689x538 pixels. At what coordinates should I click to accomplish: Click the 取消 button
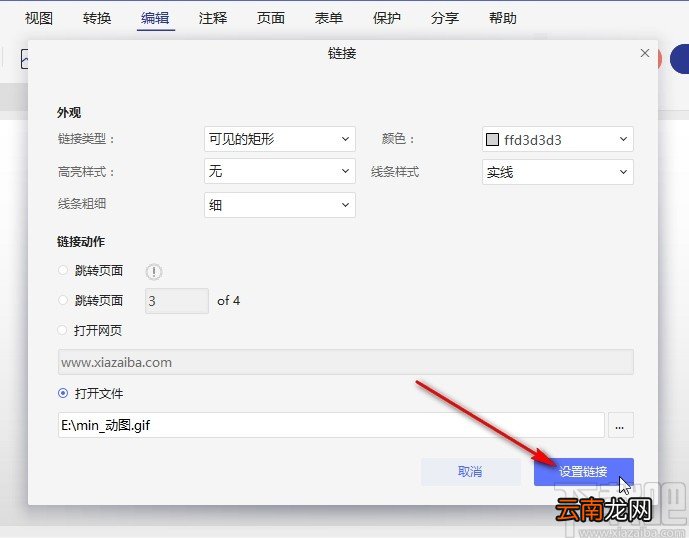pos(471,472)
